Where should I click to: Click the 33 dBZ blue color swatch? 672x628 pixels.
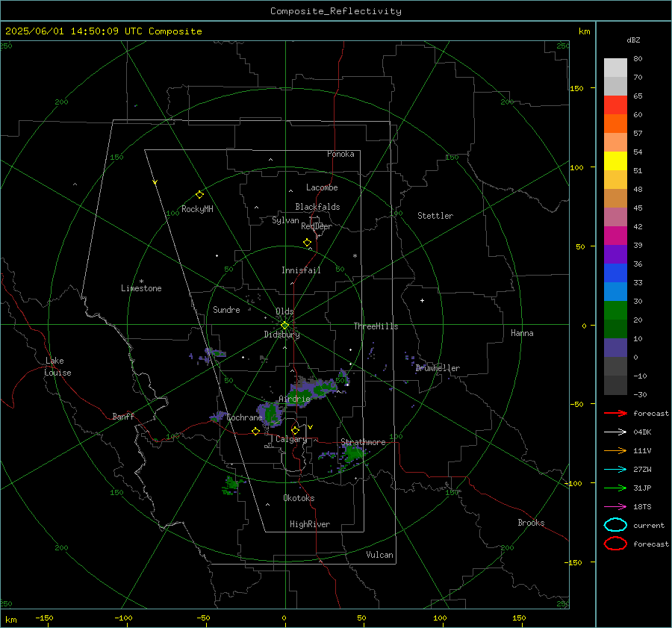(x=615, y=273)
